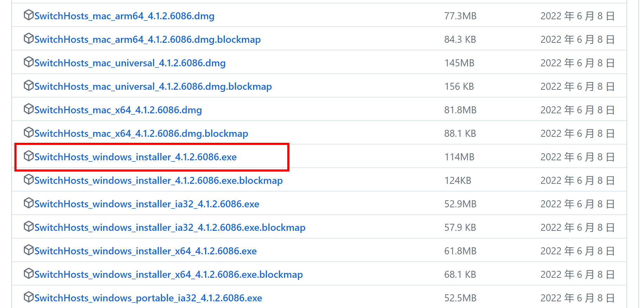
Task: Click package icon beside mac_universal dmg.blockmap
Action: click(29, 86)
